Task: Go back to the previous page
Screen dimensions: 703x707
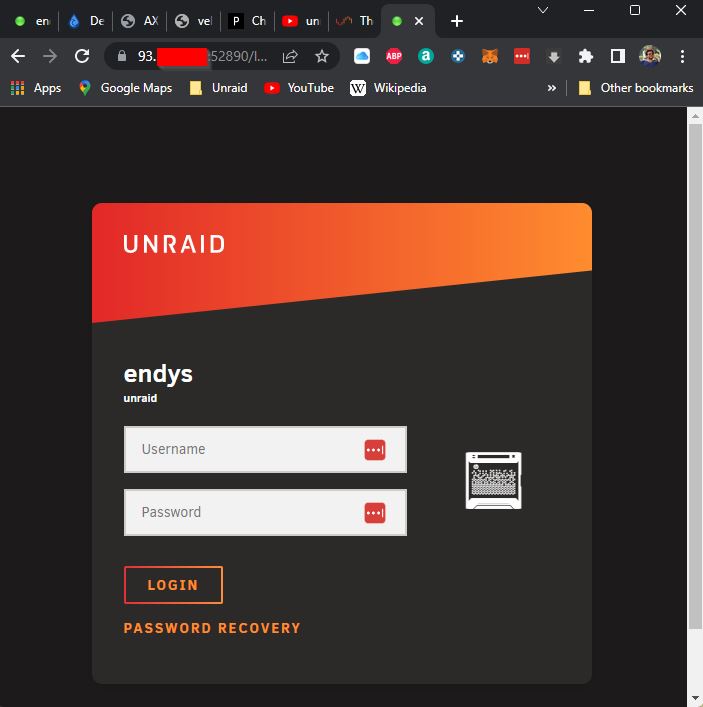Action: click(18, 56)
